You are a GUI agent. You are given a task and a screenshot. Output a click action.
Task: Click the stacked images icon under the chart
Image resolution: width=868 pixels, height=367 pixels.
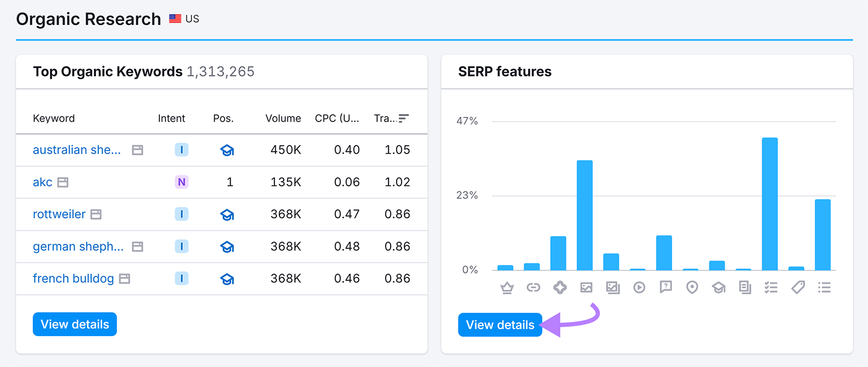click(x=612, y=288)
